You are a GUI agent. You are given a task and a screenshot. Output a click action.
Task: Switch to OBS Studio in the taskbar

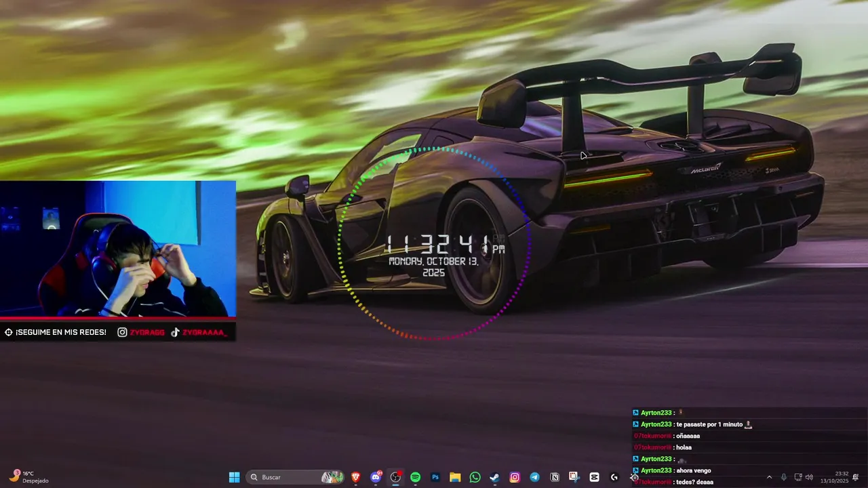tap(395, 477)
